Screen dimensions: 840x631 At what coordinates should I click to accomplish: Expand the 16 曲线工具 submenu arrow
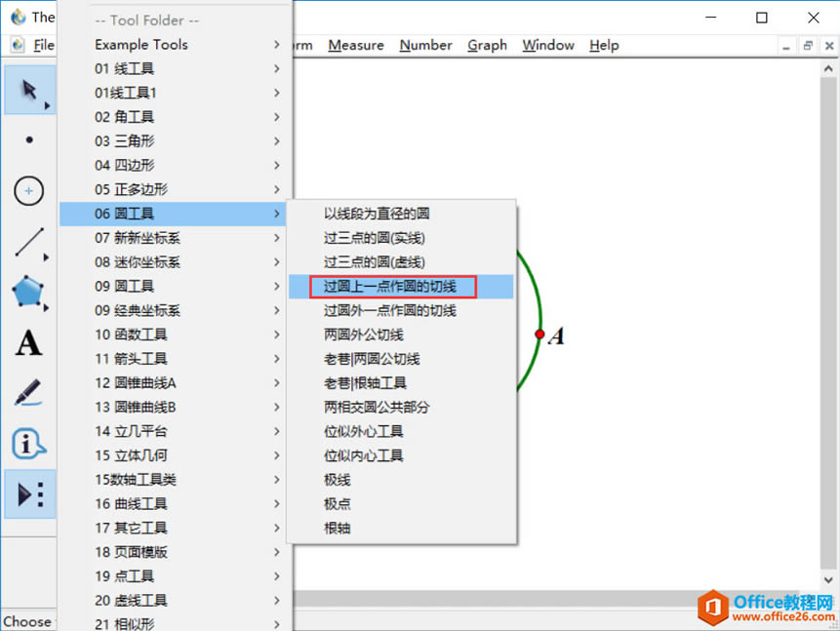tap(276, 503)
